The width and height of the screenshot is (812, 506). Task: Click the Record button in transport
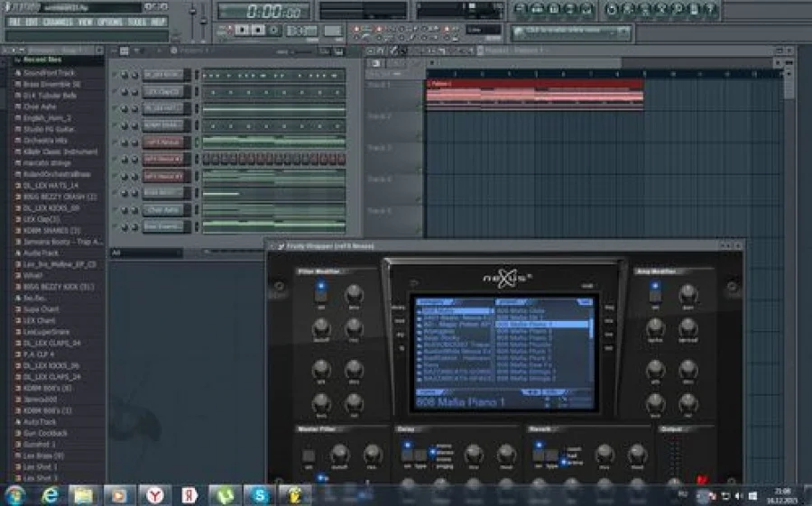[x=274, y=30]
